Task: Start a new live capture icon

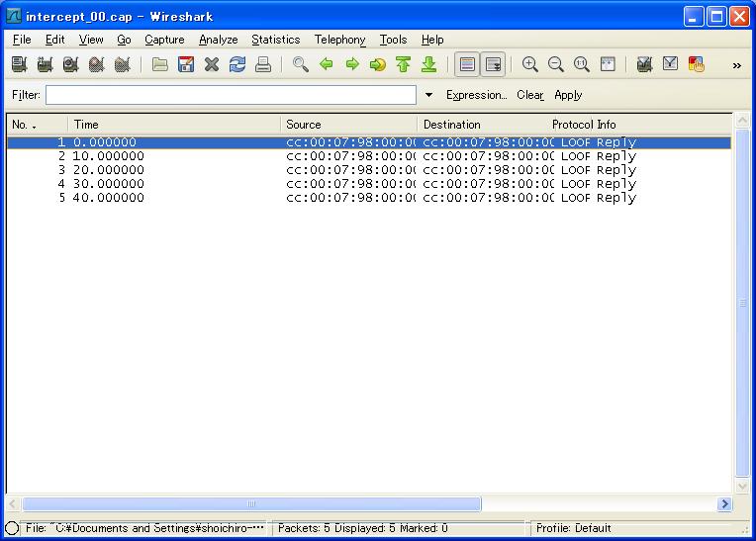Action: 71,64
